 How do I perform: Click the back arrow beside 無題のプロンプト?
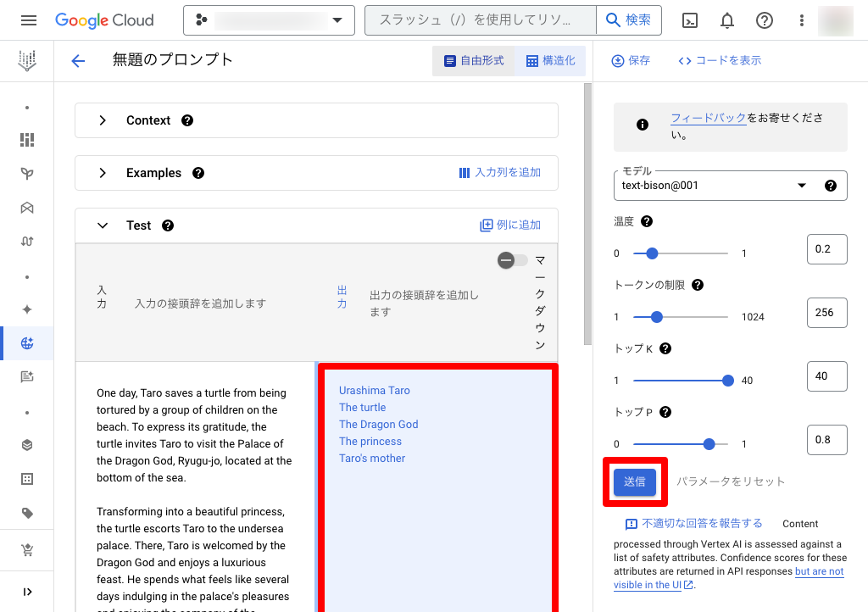click(78, 61)
